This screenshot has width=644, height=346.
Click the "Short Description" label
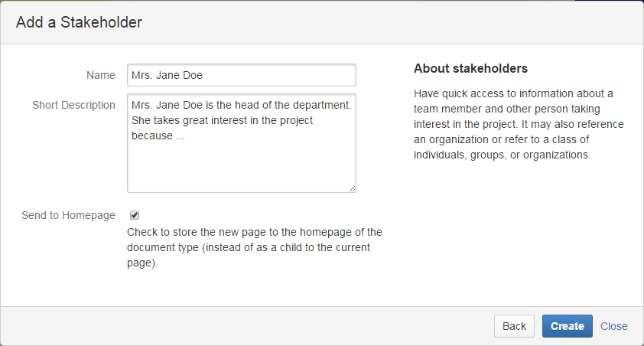tap(73, 105)
